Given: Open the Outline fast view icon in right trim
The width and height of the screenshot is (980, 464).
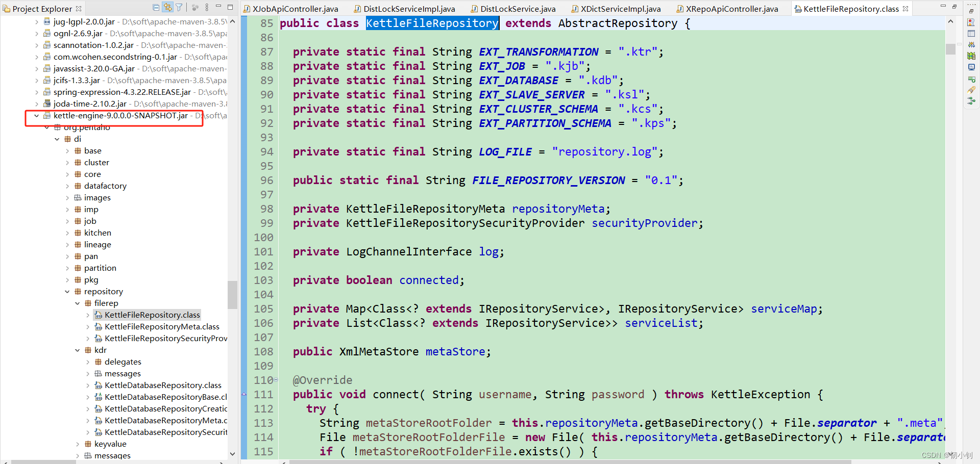Looking at the screenshot, I should coord(971,22).
